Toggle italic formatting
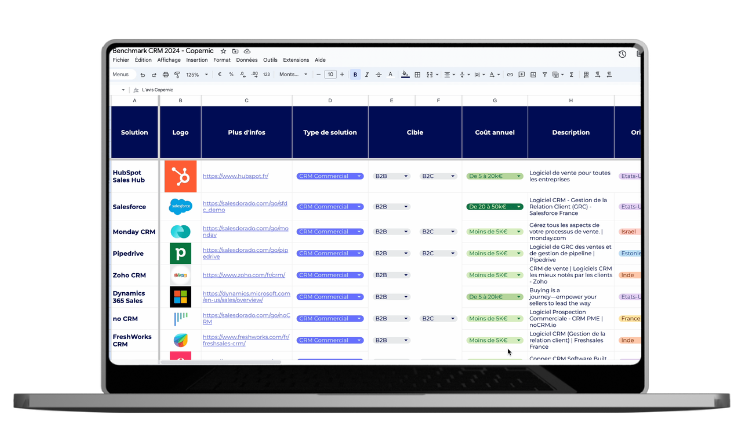Image resolution: width=750 pixels, height=434 pixels. pos(367,75)
